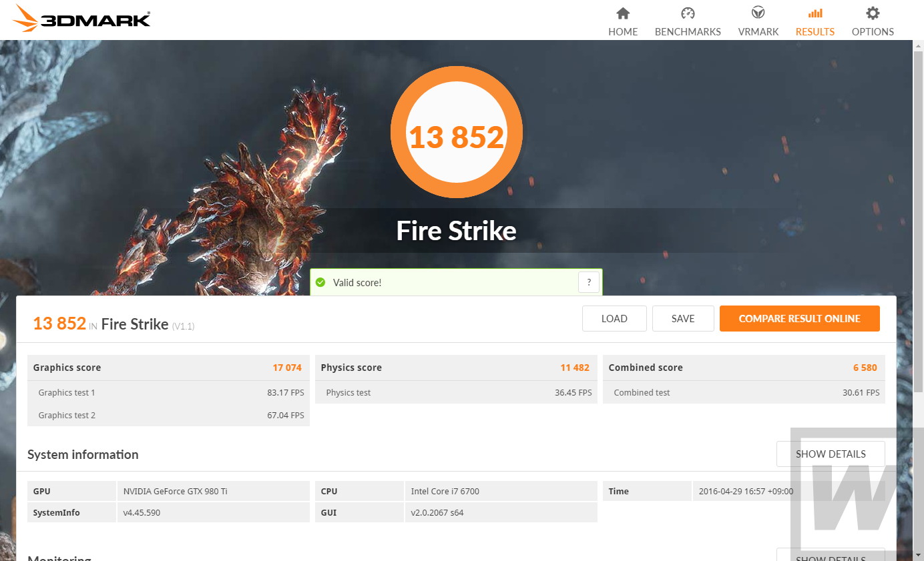Click the Home house icon
This screenshot has width=924, height=561.
point(623,13)
